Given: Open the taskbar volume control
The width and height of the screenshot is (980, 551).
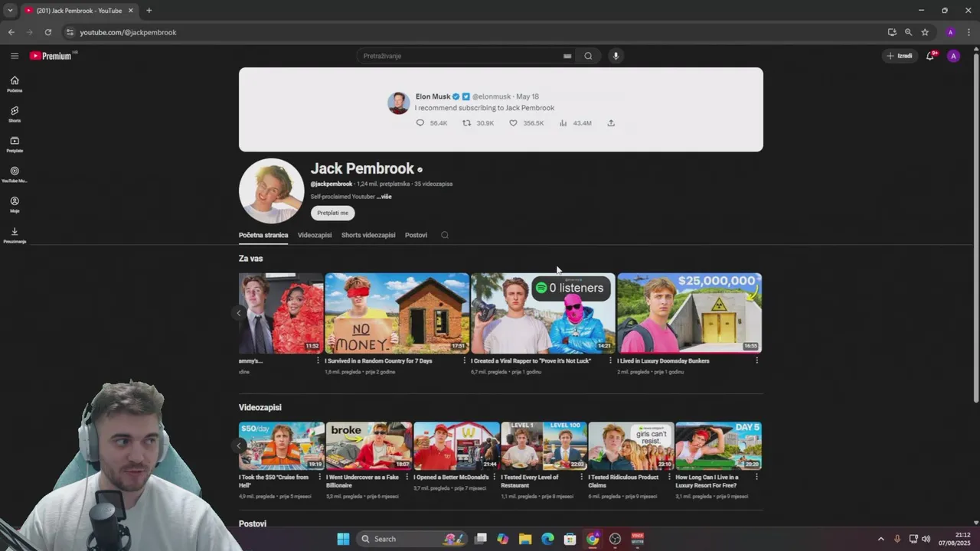Looking at the screenshot, I should point(926,539).
